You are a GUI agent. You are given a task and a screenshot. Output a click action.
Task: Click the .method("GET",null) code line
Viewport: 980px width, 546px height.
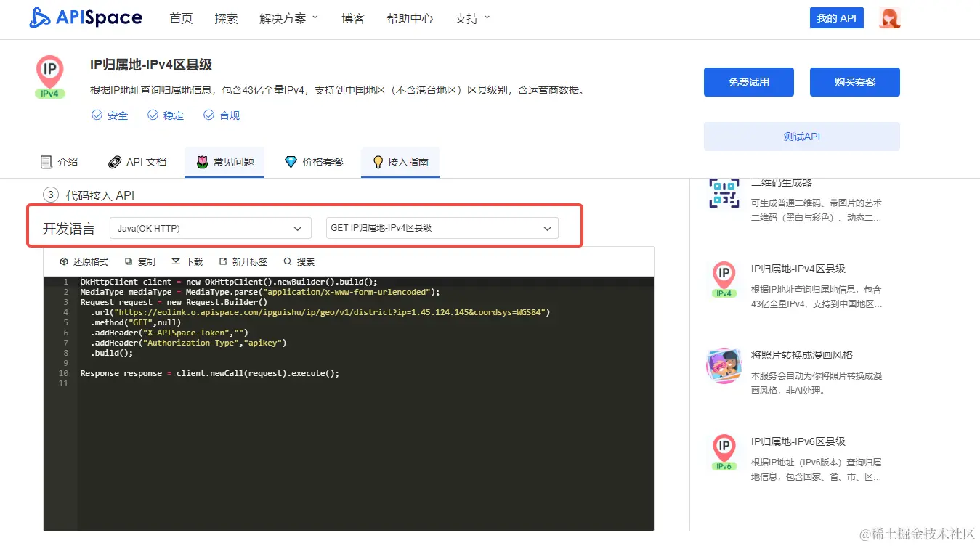point(136,322)
